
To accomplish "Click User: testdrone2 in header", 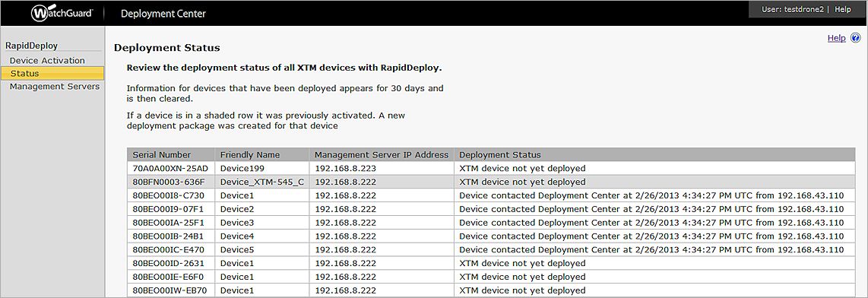I will (794, 9).
